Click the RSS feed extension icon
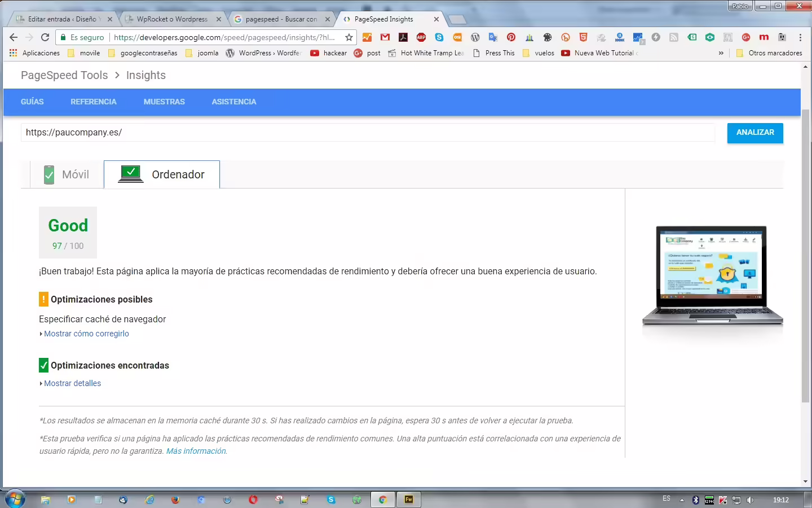 pos(674,37)
